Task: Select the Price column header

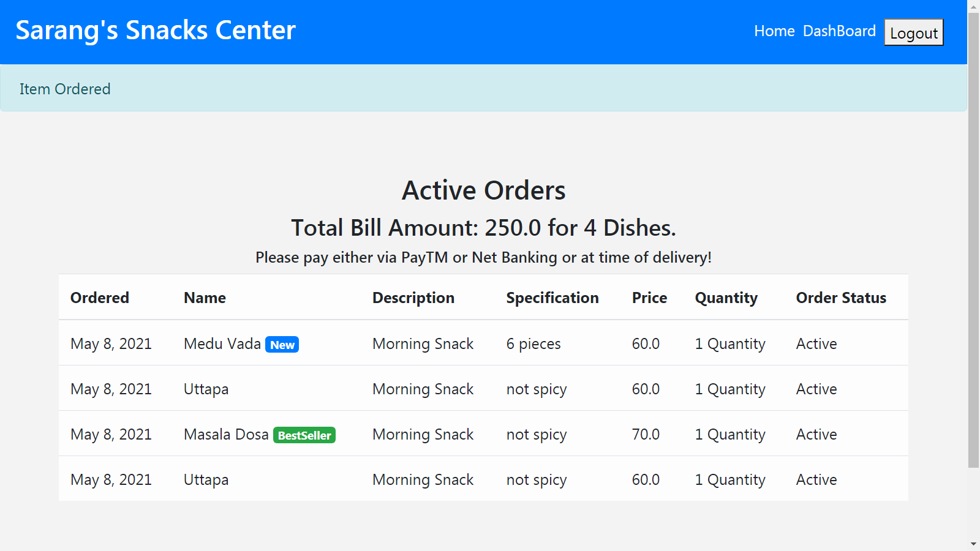Action: (x=649, y=298)
